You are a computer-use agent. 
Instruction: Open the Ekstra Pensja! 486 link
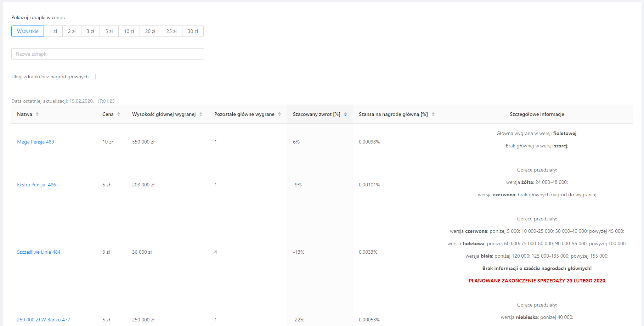[x=36, y=185]
